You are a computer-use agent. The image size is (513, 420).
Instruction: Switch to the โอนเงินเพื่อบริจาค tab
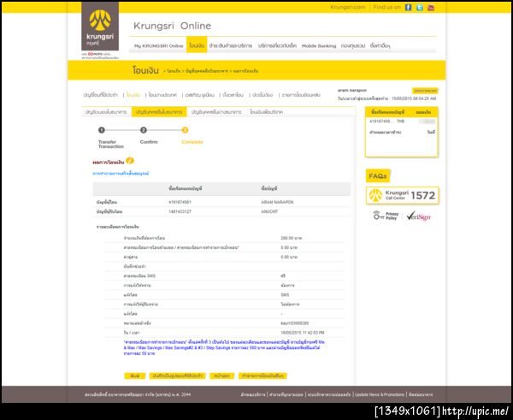coord(266,112)
